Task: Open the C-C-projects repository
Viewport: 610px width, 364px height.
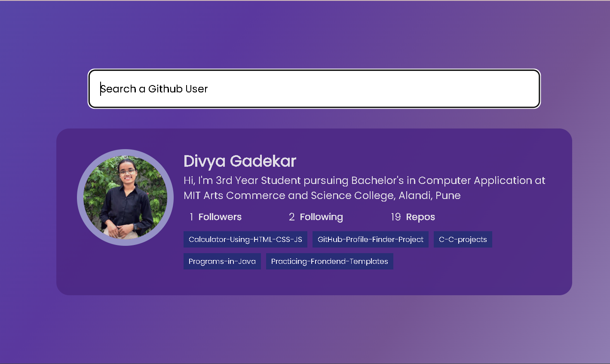Action: pos(463,239)
